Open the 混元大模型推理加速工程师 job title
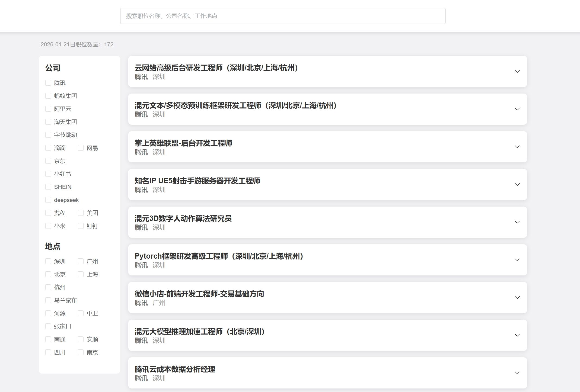 (200, 332)
